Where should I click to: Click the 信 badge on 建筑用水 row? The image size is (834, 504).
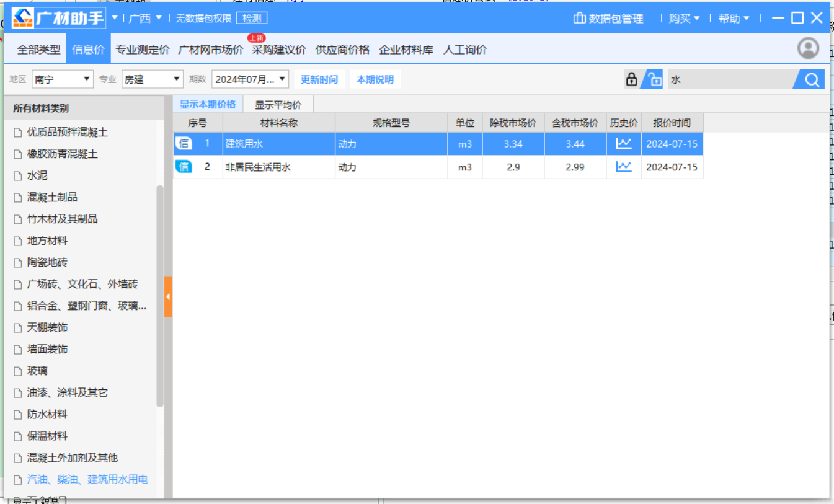pos(184,144)
